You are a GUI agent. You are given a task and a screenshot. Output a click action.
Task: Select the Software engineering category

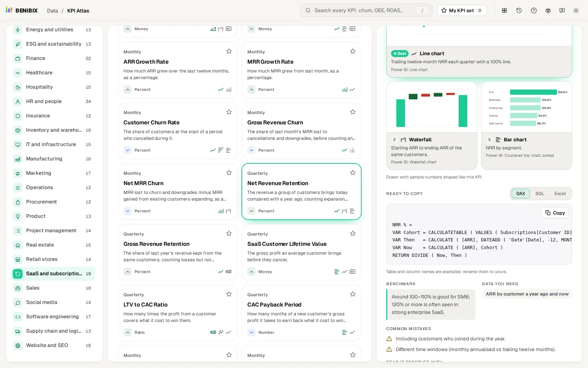pos(53,316)
